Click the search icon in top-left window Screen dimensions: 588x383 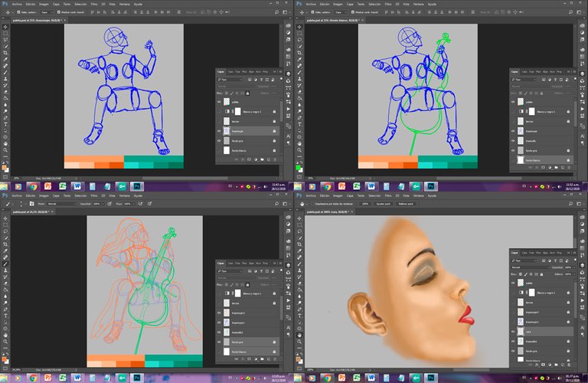click(x=276, y=12)
